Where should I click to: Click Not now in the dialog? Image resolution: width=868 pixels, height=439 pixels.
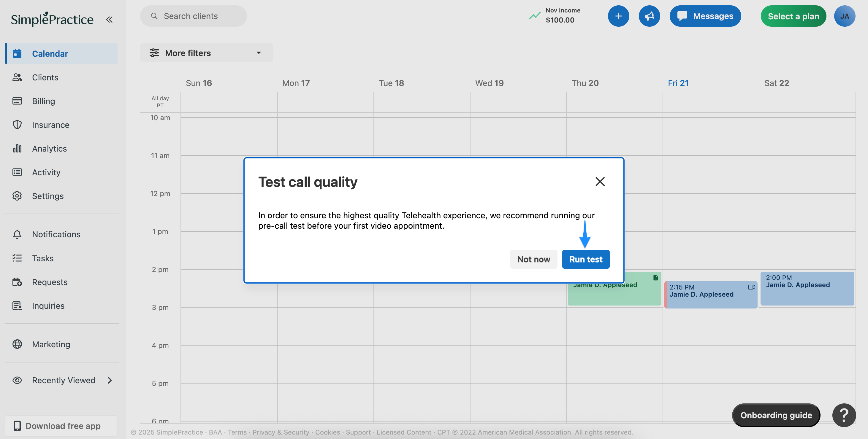pos(534,259)
